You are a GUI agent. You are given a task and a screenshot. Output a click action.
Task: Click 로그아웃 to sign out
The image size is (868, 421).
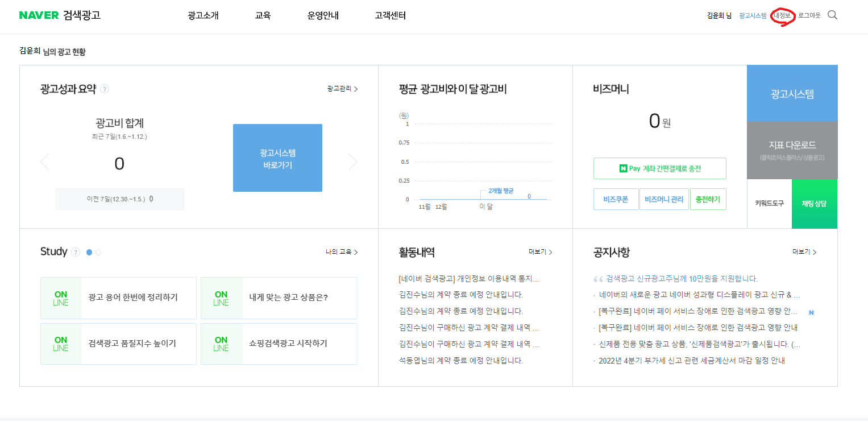[809, 16]
